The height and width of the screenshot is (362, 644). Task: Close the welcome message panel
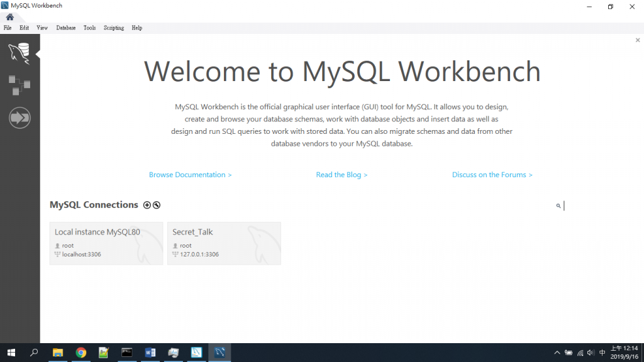coord(638,40)
